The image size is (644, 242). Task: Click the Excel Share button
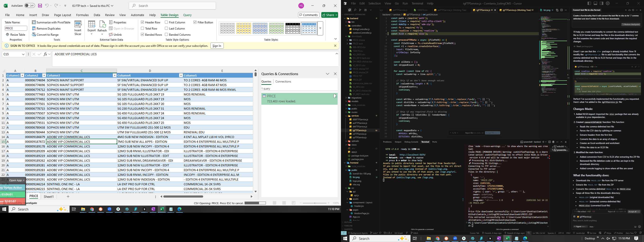[x=330, y=15]
